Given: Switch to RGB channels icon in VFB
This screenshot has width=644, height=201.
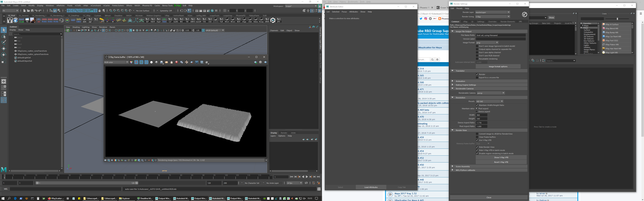Looking at the screenshot, I should click(131, 62).
